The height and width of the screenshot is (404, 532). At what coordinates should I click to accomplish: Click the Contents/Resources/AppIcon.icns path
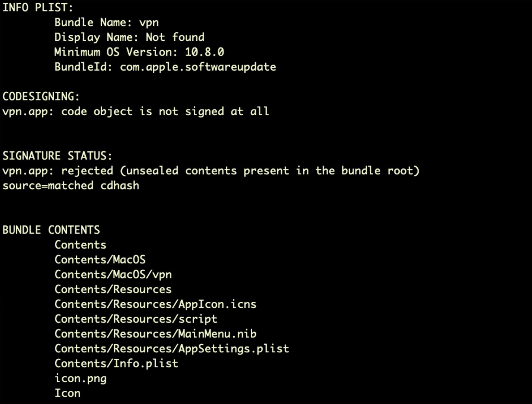[x=155, y=304]
